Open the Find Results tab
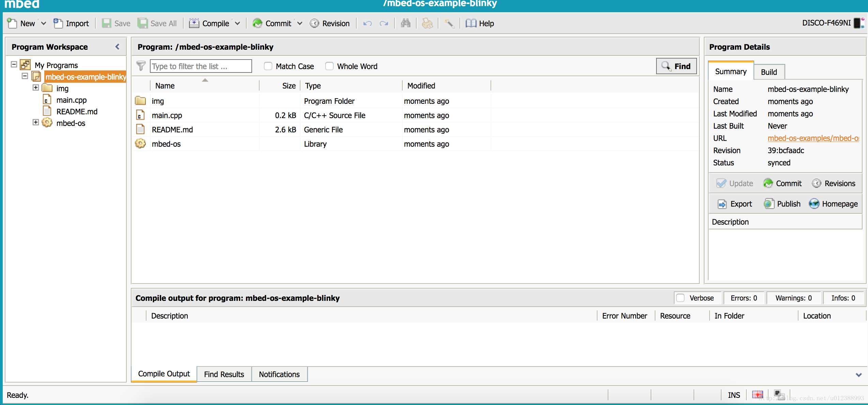 (x=224, y=374)
